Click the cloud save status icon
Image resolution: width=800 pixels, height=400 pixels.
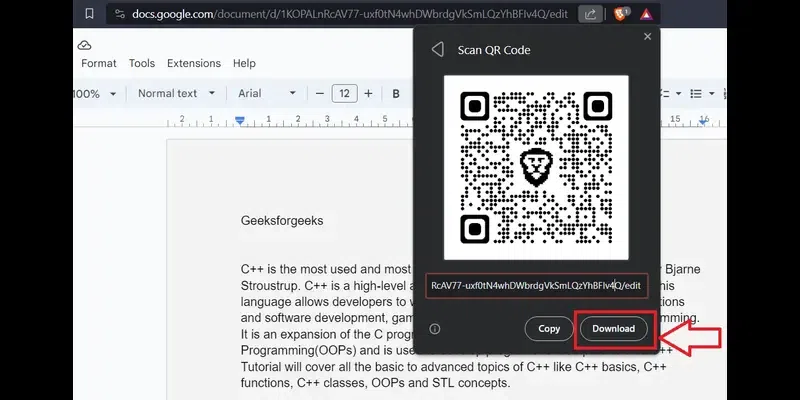[84, 45]
